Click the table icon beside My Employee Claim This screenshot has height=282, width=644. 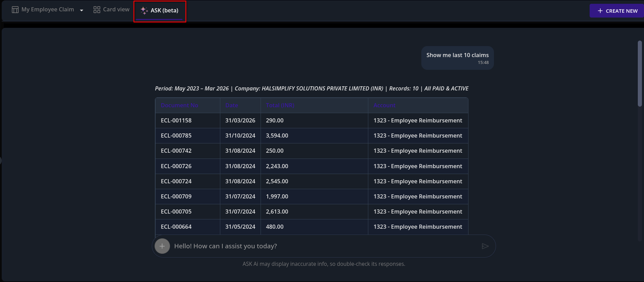pyautogui.click(x=15, y=10)
